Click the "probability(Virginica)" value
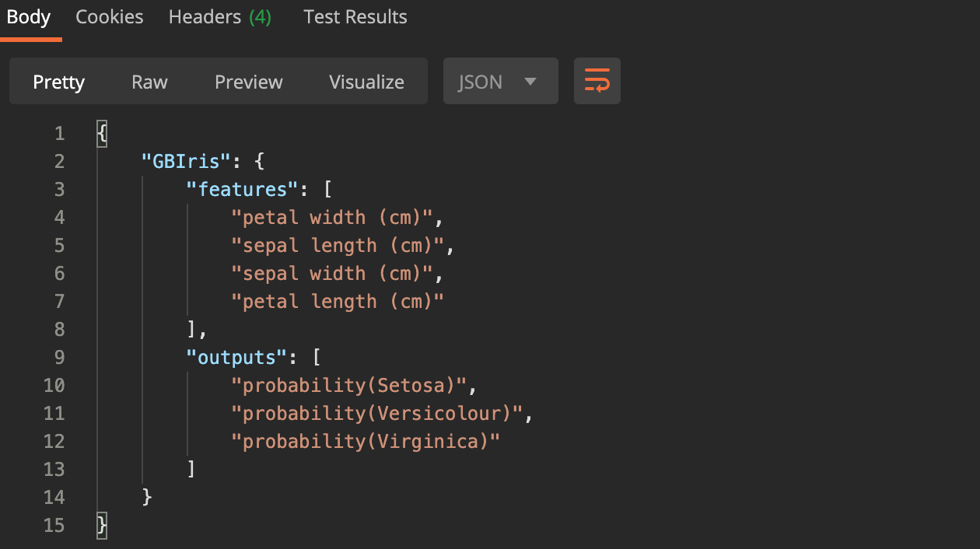This screenshot has height=549, width=980. pyautogui.click(x=366, y=442)
